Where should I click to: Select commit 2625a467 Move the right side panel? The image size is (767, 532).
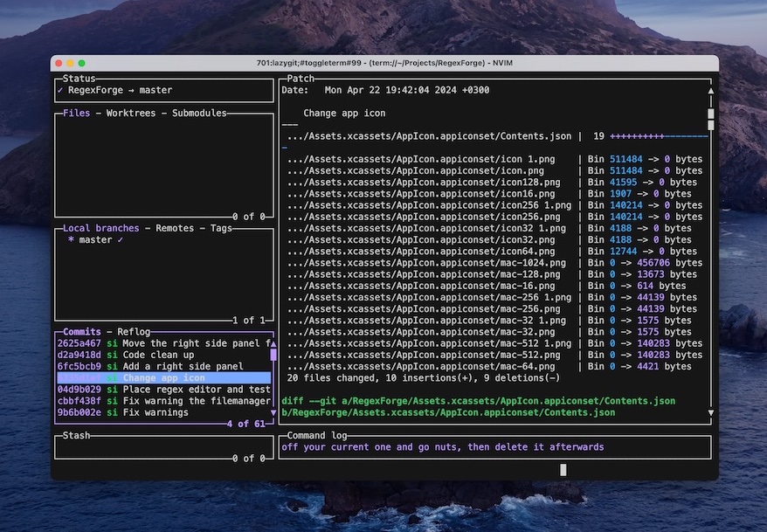click(164, 343)
